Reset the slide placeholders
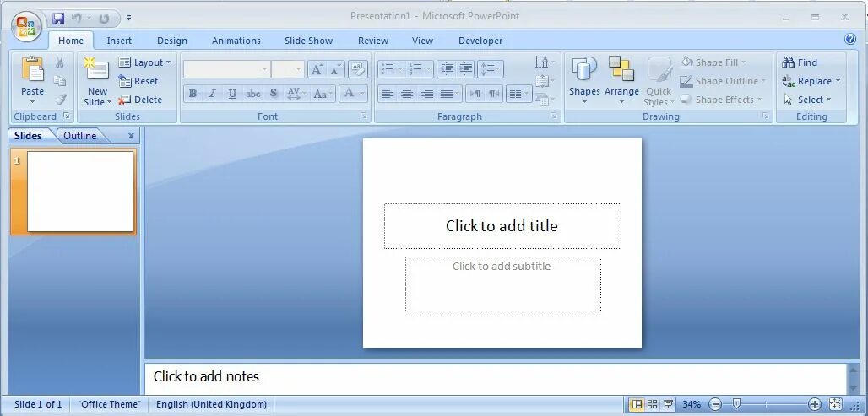This screenshot has width=868, height=416. 138,81
